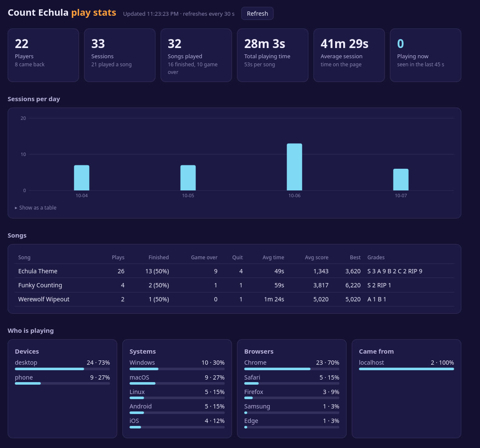Click the '22' Players stat card
480x448 pixels.
click(x=43, y=55)
